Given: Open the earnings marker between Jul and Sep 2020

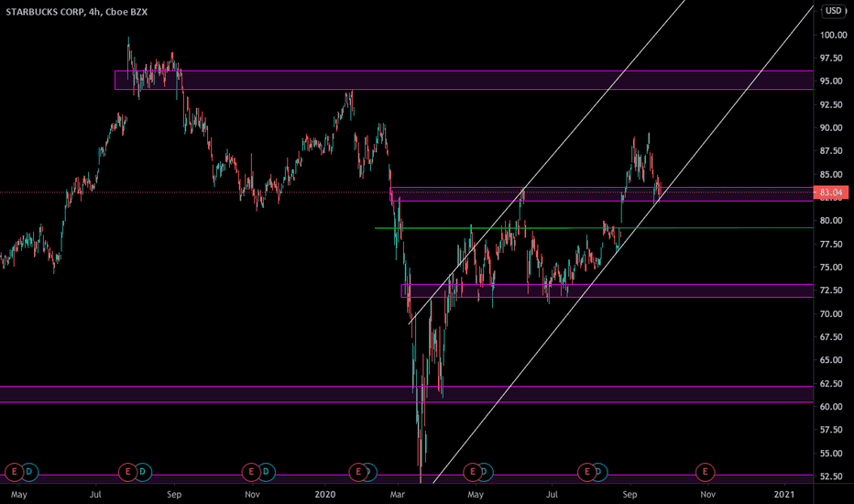Looking at the screenshot, I should click(x=586, y=472).
